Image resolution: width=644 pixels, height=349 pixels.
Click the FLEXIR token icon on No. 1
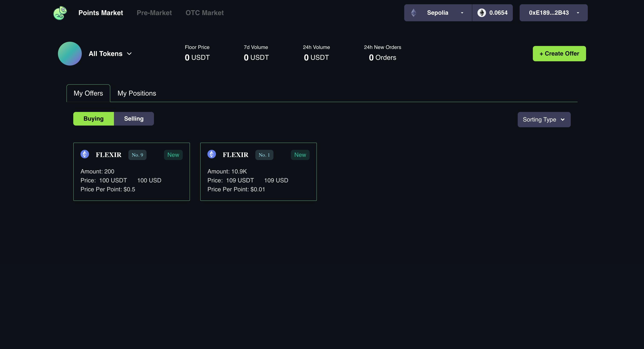pos(211,154)
